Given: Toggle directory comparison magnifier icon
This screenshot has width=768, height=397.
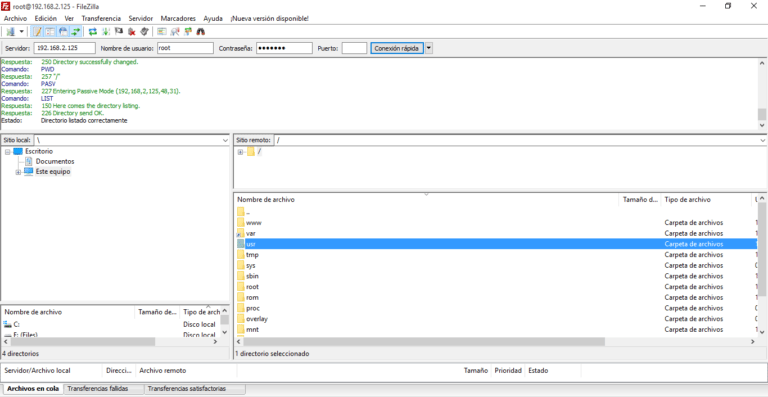Looking at the screenshot, I should (175, 32).
